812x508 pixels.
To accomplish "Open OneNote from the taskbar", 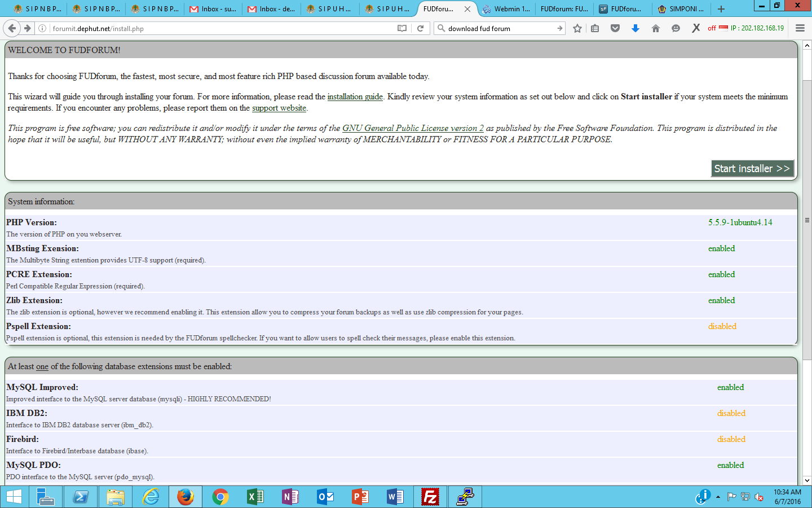I will (x=290, y=497).
